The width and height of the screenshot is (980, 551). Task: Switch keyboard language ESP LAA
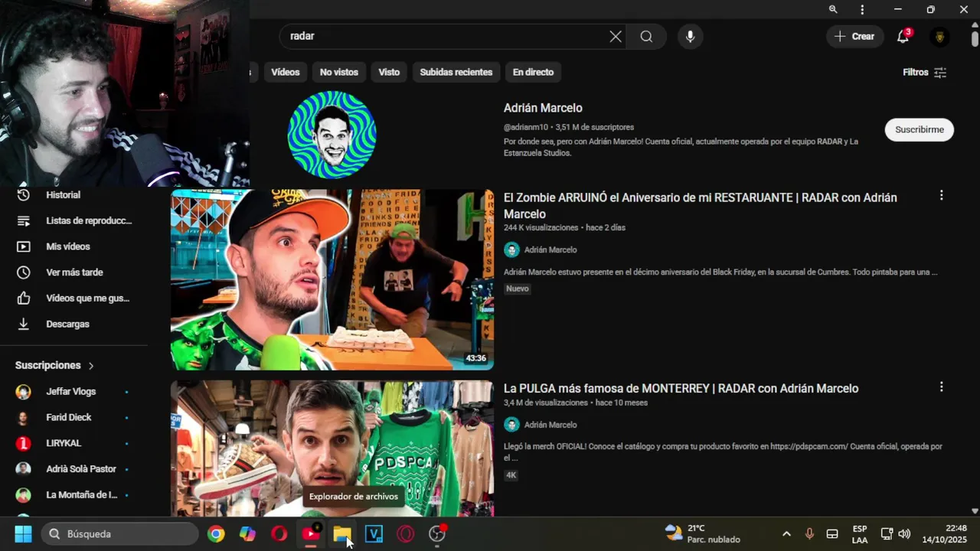coord(860,534)
